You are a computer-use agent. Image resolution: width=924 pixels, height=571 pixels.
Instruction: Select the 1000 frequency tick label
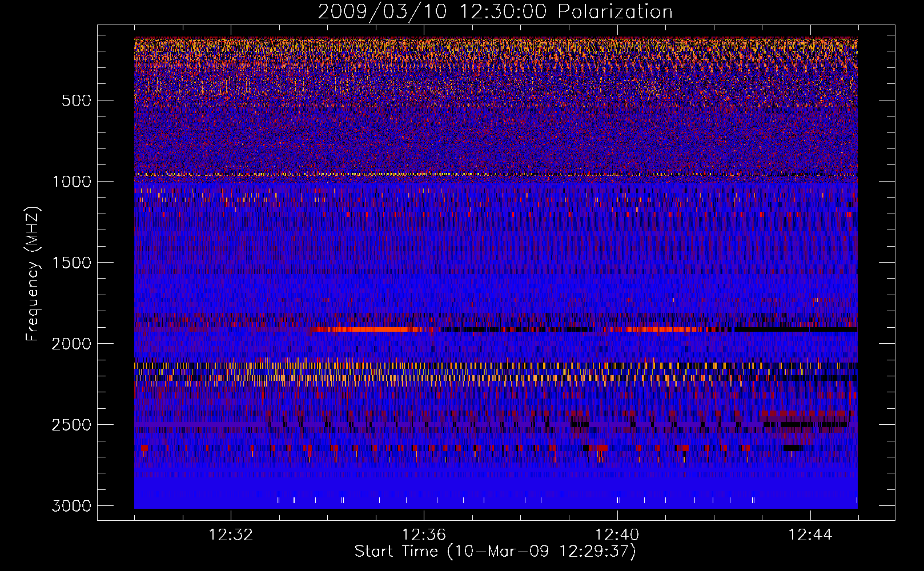pos(71,182)
